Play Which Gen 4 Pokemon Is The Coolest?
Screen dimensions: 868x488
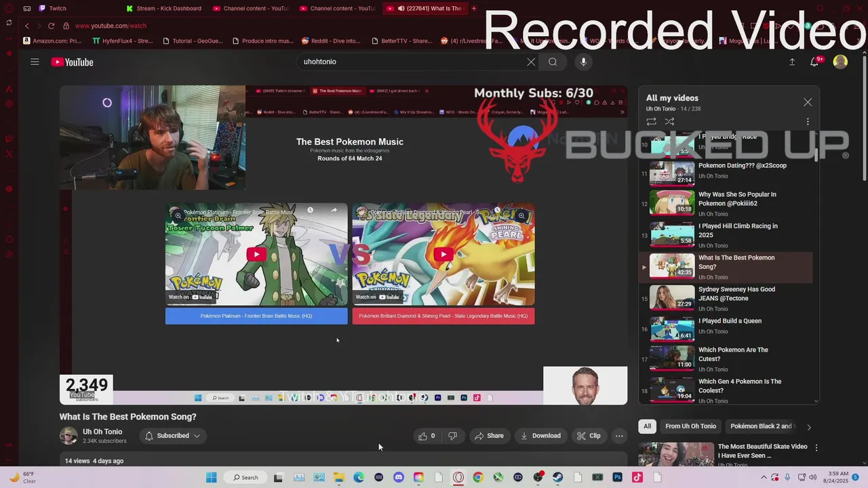point(726,390)
